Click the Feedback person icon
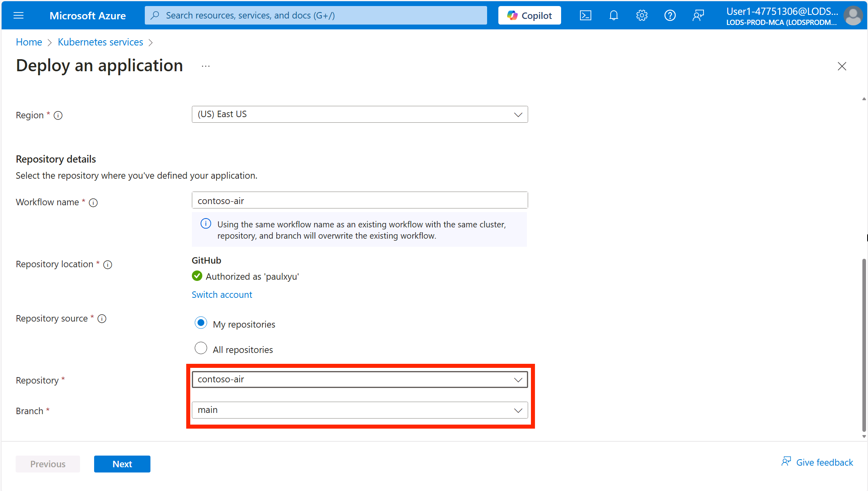 [697, 15]
